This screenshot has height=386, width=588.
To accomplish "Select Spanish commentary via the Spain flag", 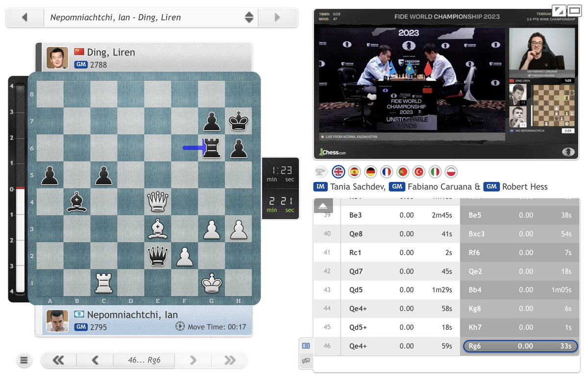I will (355, 172).
